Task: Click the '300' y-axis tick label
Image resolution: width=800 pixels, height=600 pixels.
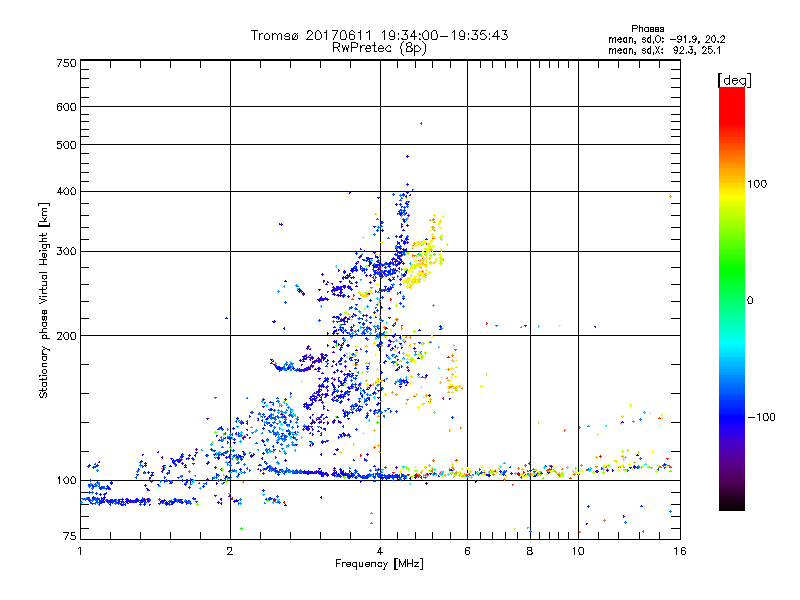Action: tap(66, 252)
